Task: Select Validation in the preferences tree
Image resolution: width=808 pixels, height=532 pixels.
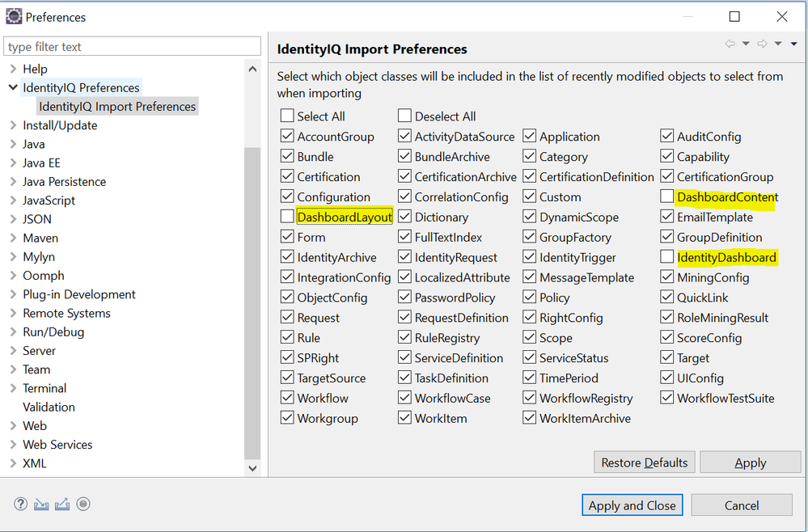Action: [49, 407]
